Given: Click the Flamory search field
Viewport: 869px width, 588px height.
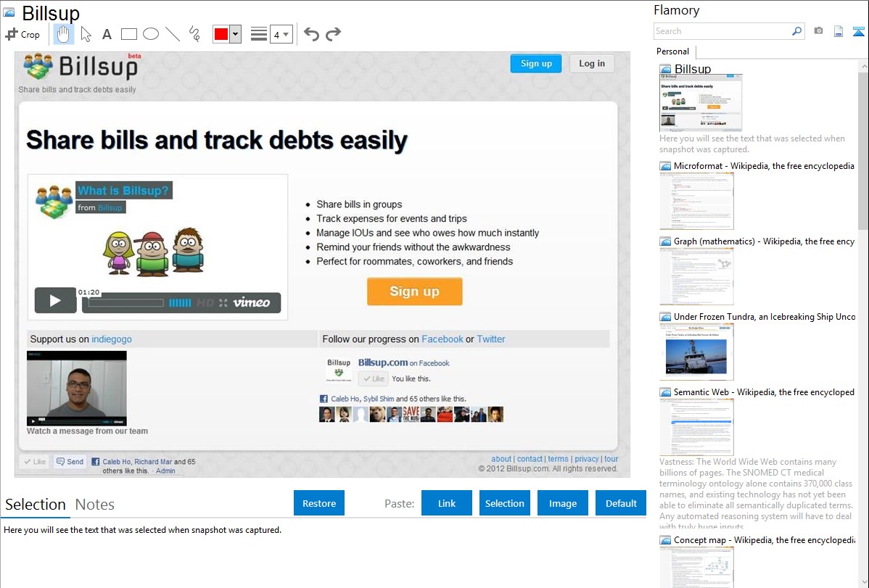Looking at the screenshot, I should (722, 31).
